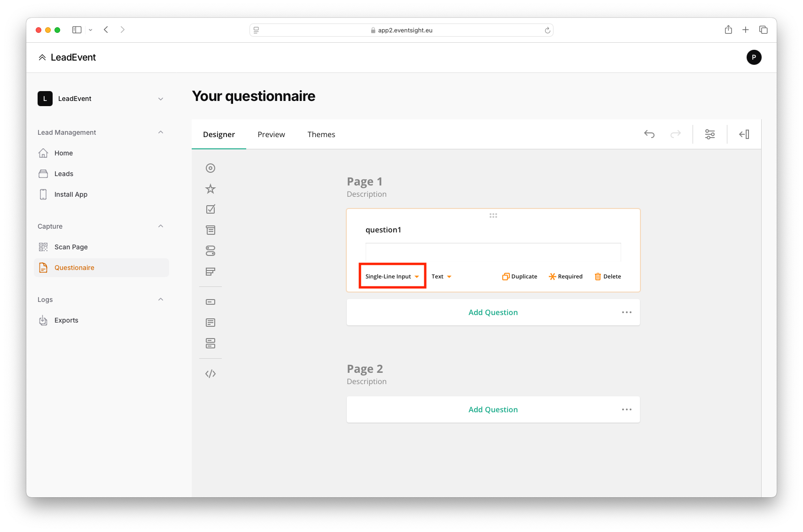
Task: Delete question1
Action: click(x=608, y=277)
